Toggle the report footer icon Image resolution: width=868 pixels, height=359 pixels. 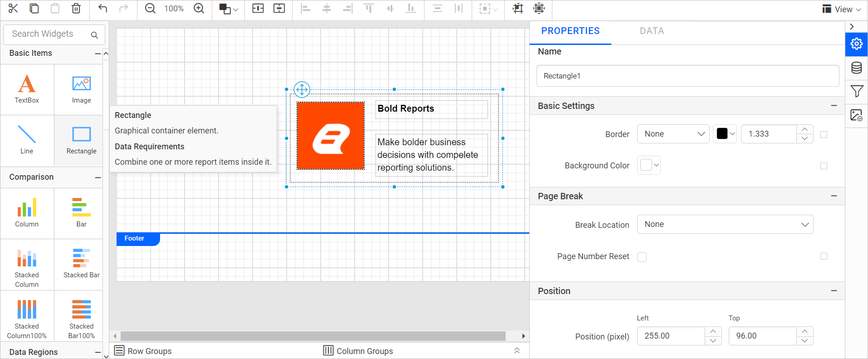click(279, 9)
